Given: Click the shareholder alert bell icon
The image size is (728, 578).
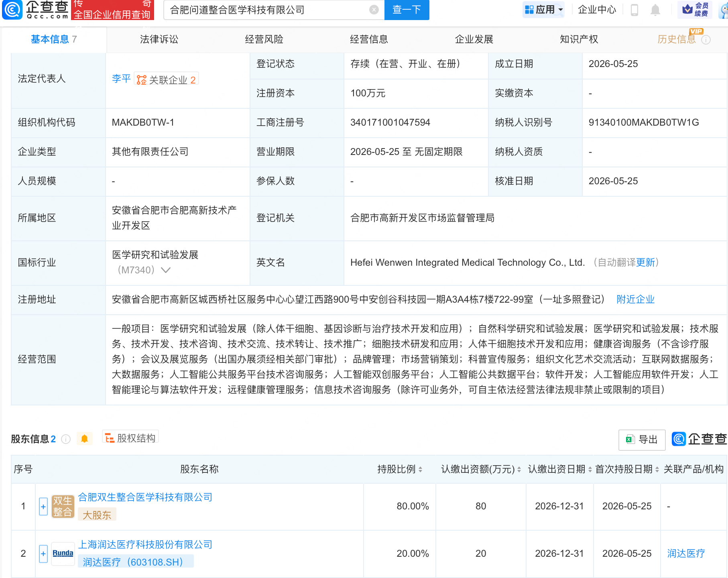Looking at the screenshot, I should [x=84, y=439].
